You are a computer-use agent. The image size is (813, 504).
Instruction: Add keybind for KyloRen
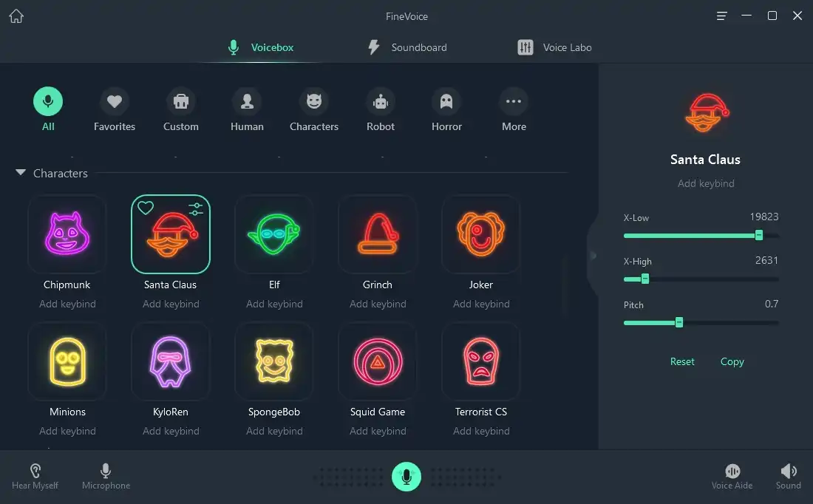click(171, 431)
